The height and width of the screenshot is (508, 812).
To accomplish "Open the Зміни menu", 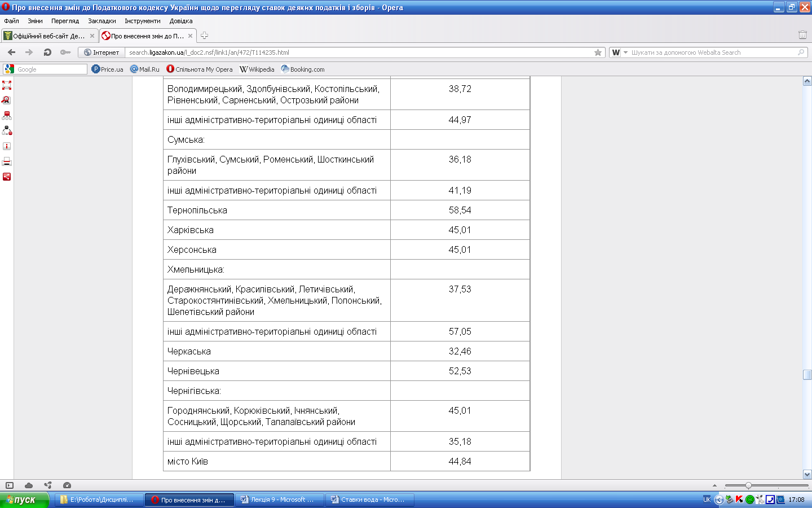I will [35, 21].
